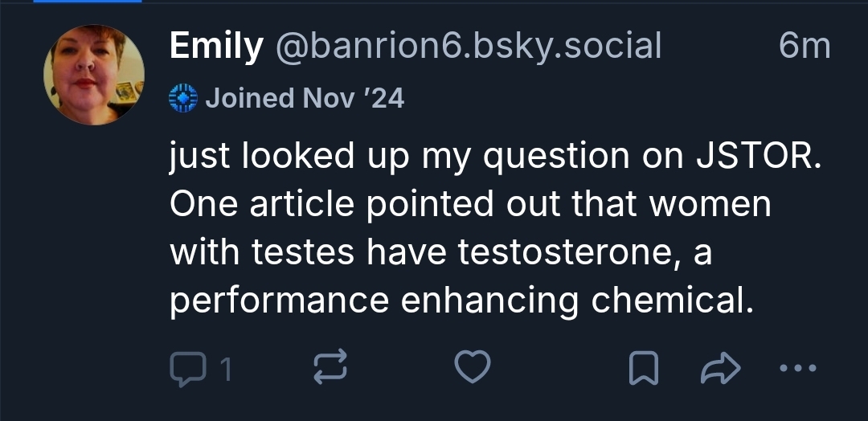
Task: Open the @banrion6.bsky.social handle link
Action: (468, 47)
